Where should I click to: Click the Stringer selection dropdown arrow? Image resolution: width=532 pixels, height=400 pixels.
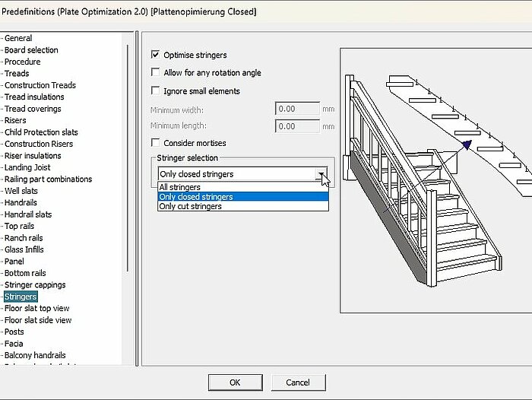pyautogui.click(x=321, y=174)
